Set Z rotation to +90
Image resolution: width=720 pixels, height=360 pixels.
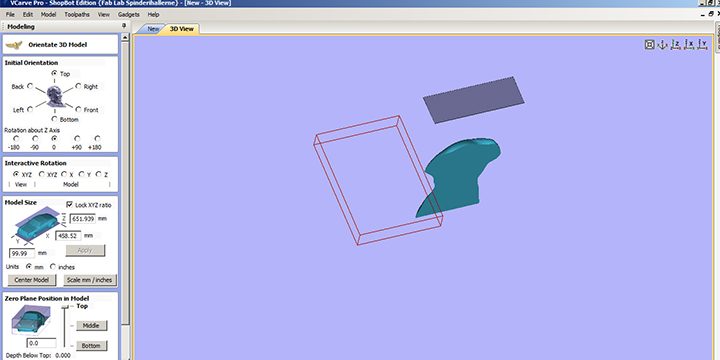pos(77,138)
